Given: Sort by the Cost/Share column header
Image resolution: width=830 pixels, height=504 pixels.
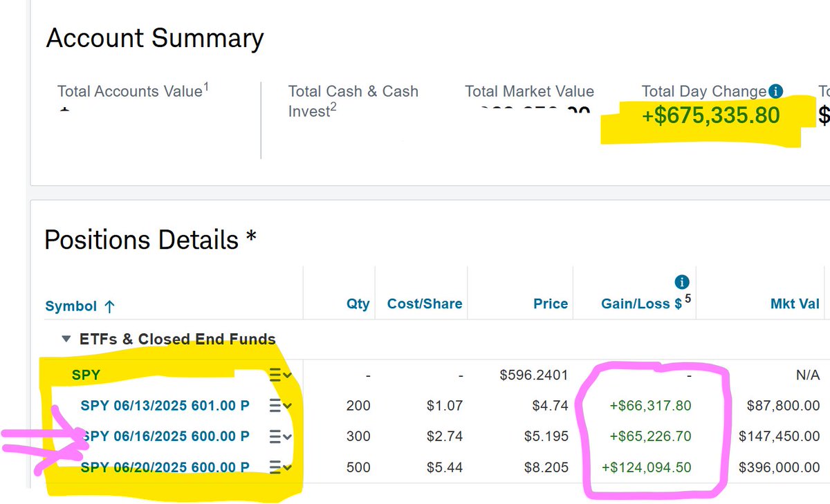Looking at the screenshot, I should (425, 304).
